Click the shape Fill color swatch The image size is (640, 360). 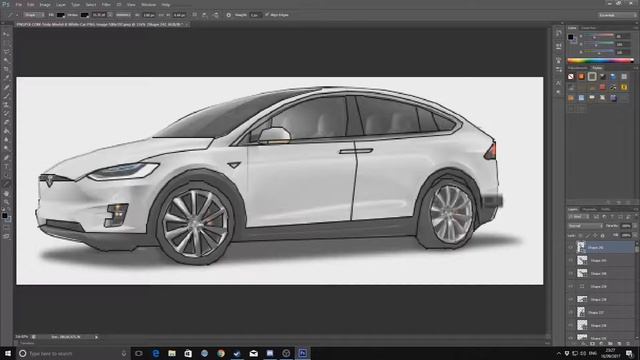click(60, 15)
